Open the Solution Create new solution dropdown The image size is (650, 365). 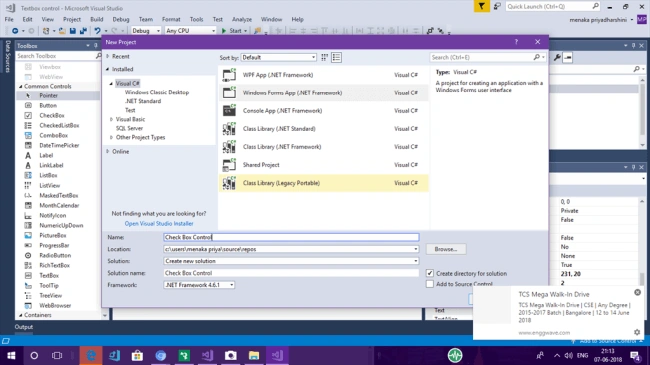click(x=415, y=261)
